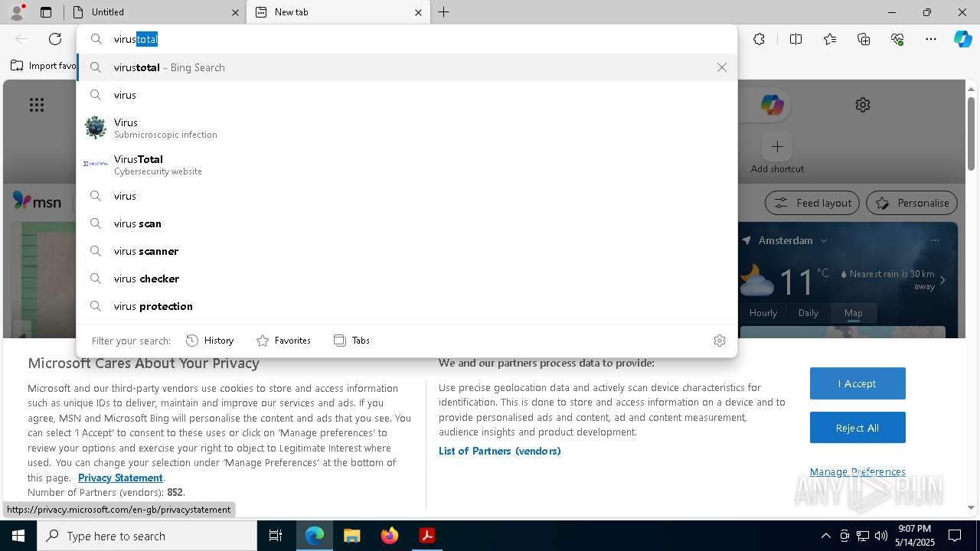The height and width of the screenshot is (551, 980).
Task: Choose the first plain 'virus' suggestion
Action: [407, 95]
